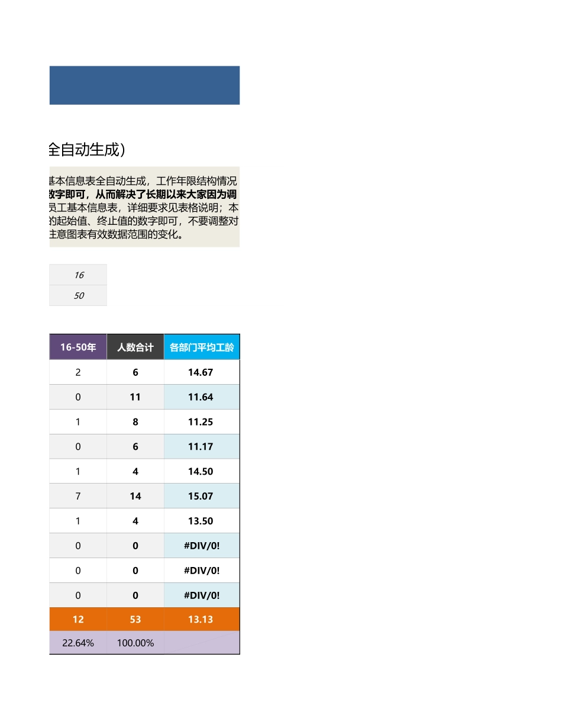Select the "全自动生成" title text
This screenshot has width=562, height=728.
(x=83, y=150)
